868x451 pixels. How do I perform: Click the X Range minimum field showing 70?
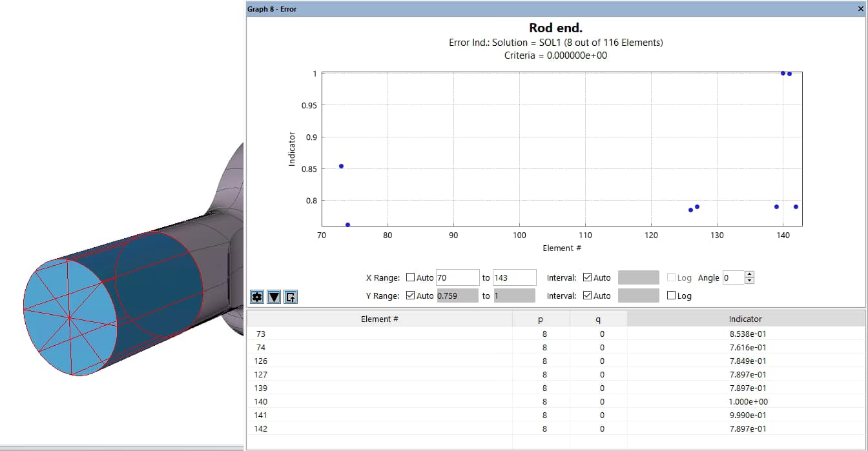coord(457,278)
